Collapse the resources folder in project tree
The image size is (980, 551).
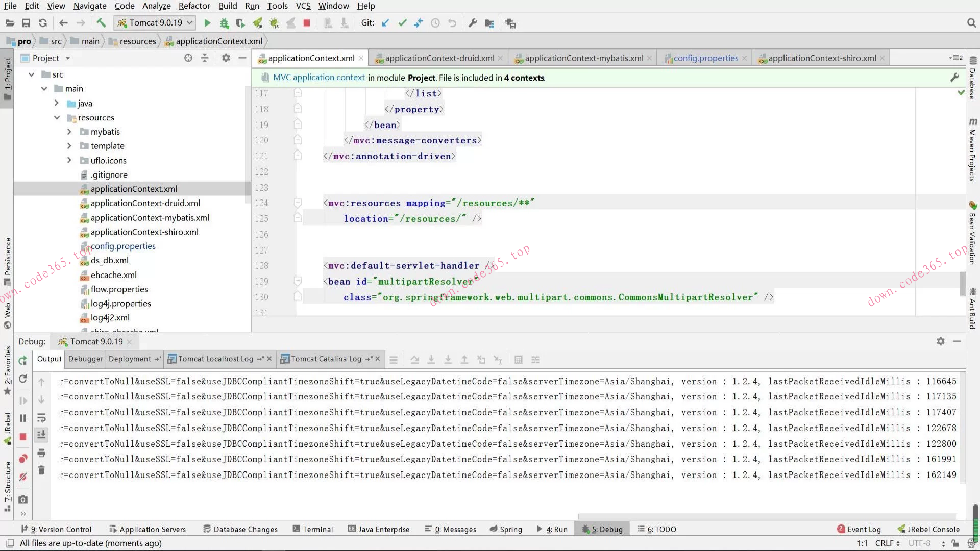click(57, 117)
